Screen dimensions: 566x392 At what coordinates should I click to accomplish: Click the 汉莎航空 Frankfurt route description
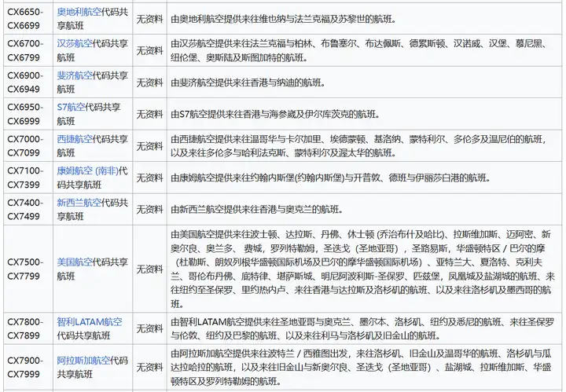tap(359, 50)
